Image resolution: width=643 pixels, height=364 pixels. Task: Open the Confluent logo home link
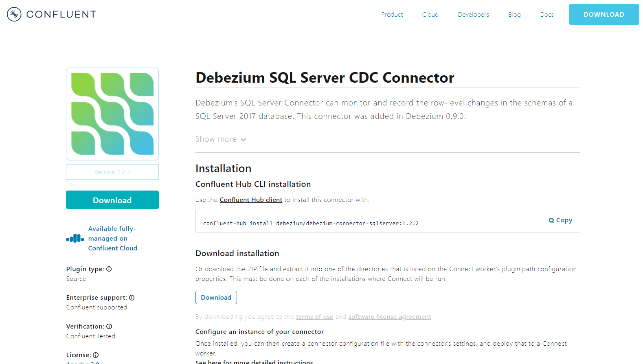(52, 14)
